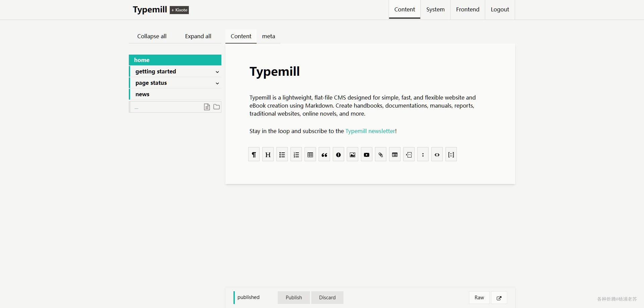Insert a shortcode bracket block

tap(451, 155)
